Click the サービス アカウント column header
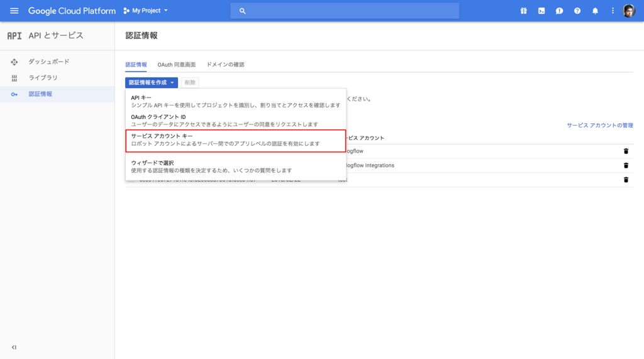This screenshot has width=644, height=359. click(365, 138)
